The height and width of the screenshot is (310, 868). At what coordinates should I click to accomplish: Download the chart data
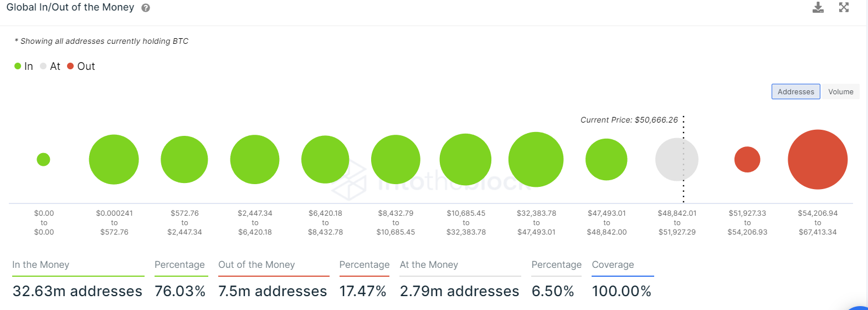[818, 7]
